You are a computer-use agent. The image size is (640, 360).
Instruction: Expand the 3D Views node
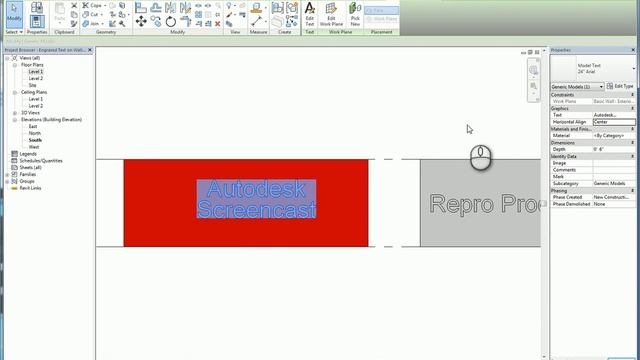pyautogui.click(x=15, y=113)
